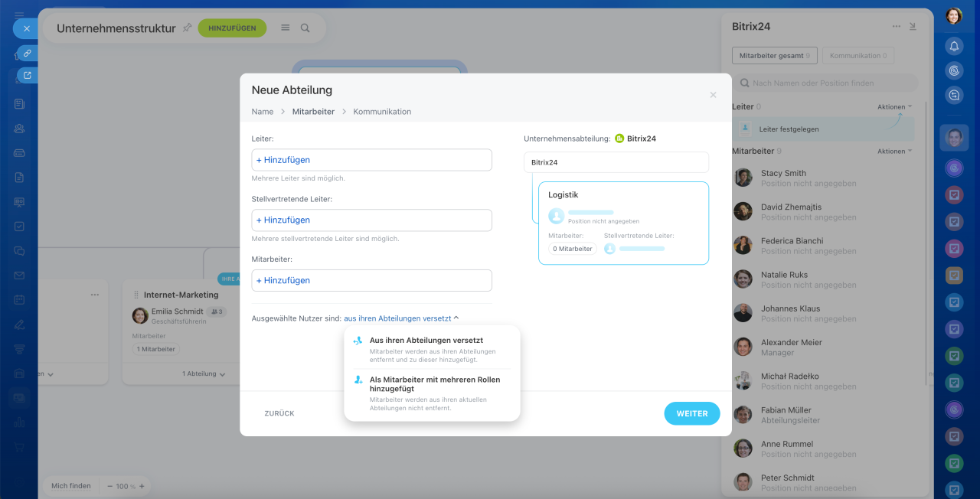Open Aktionen dropdown for Mitarbeiter
The height and width of the screenshot is (499, 980).
pos(895,152)
